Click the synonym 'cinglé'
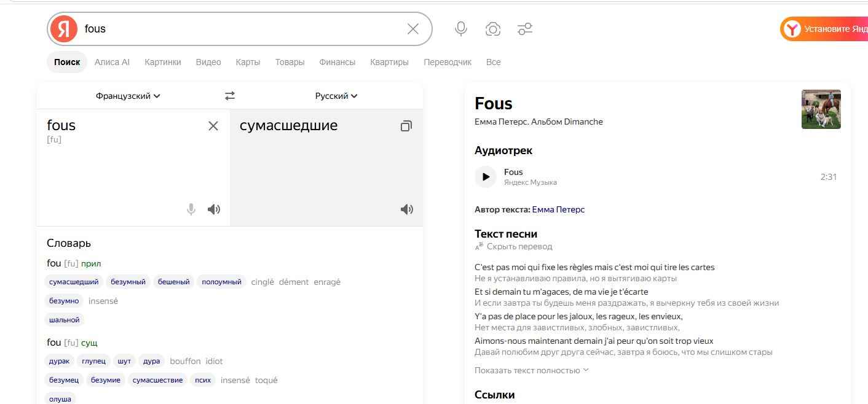The image size is (868, 404). 262,282
